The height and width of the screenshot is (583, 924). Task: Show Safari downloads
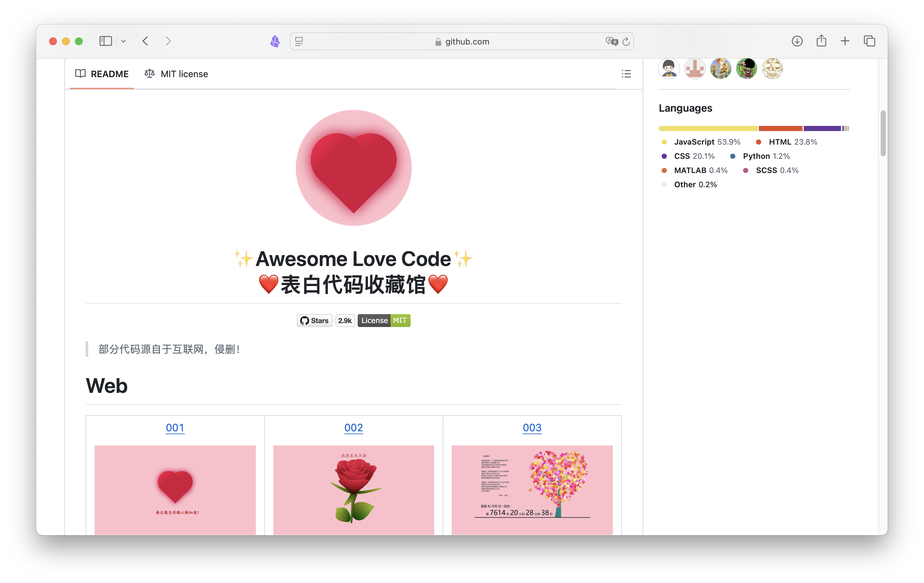pyautogui.click(x=797, y=41)
